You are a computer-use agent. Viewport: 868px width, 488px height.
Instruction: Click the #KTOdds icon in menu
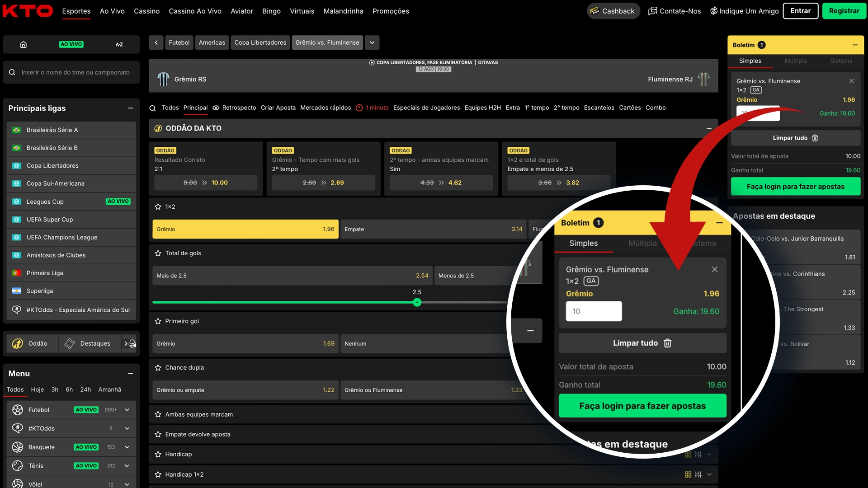(18, 428)
